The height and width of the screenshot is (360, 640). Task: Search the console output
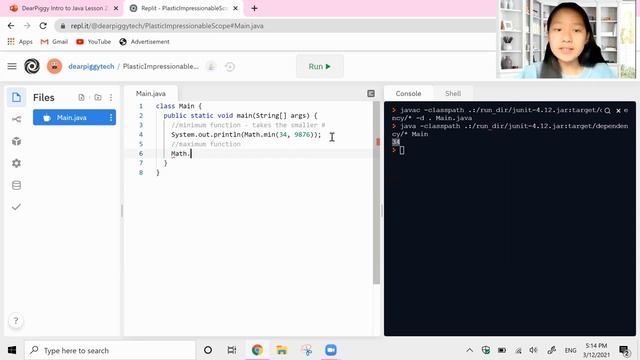pos(607,111)
